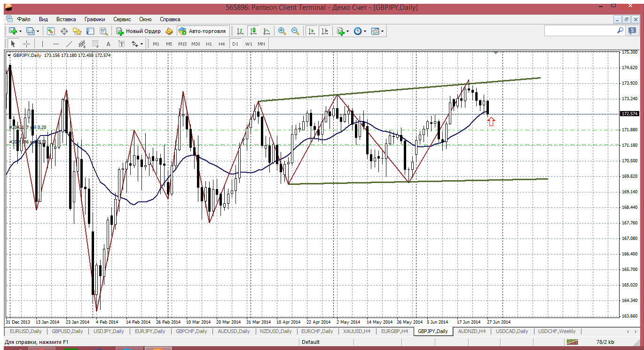Pick the trendline drawing tool

[x=69, y=44]
